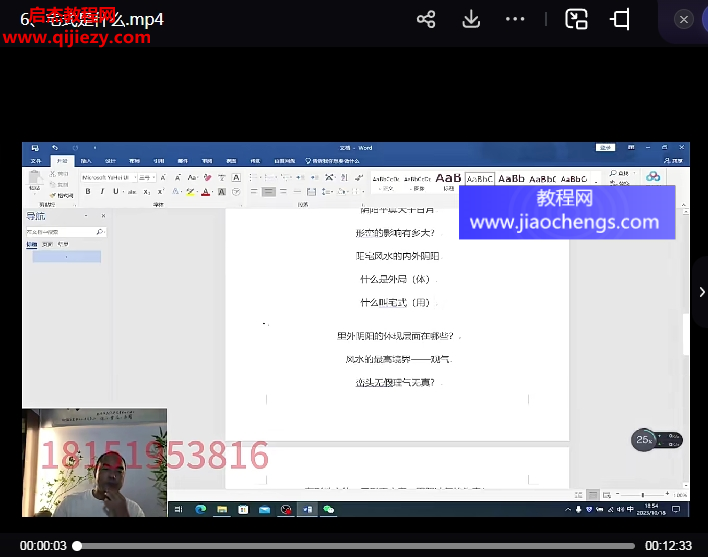Viewport: 708px width, 557px height.
Task: Click Show paragraph marks icon
Action: pyautogui.click(x=359, y=177)
